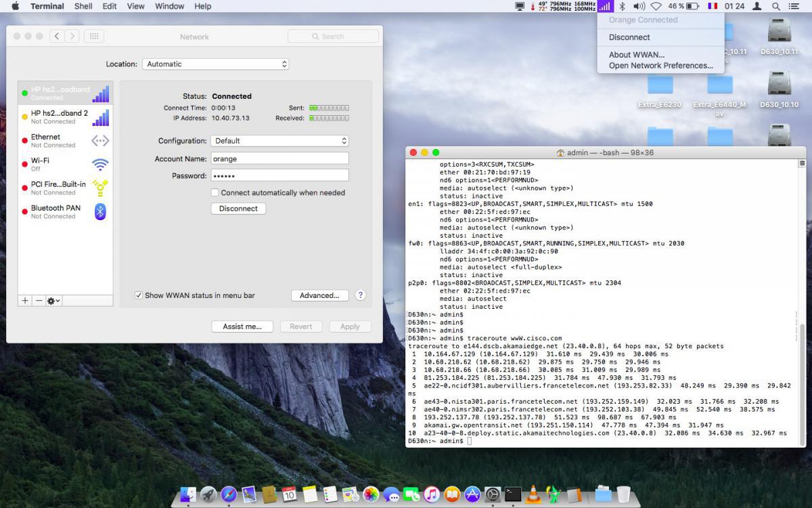
Task: Open Notification Center from menu bar
Action: click(794, 6)
